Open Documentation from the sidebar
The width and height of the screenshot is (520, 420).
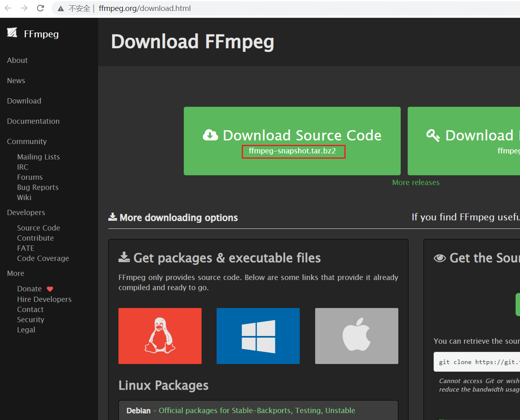[33, 121]
